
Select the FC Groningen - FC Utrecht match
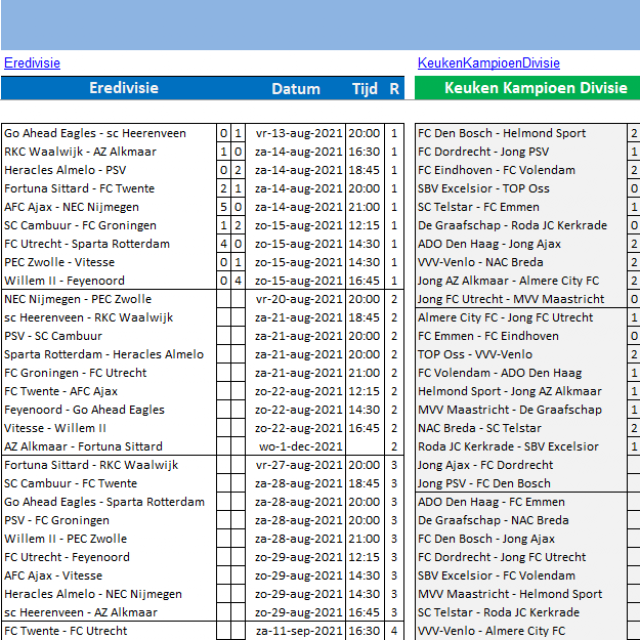point(76,373)
